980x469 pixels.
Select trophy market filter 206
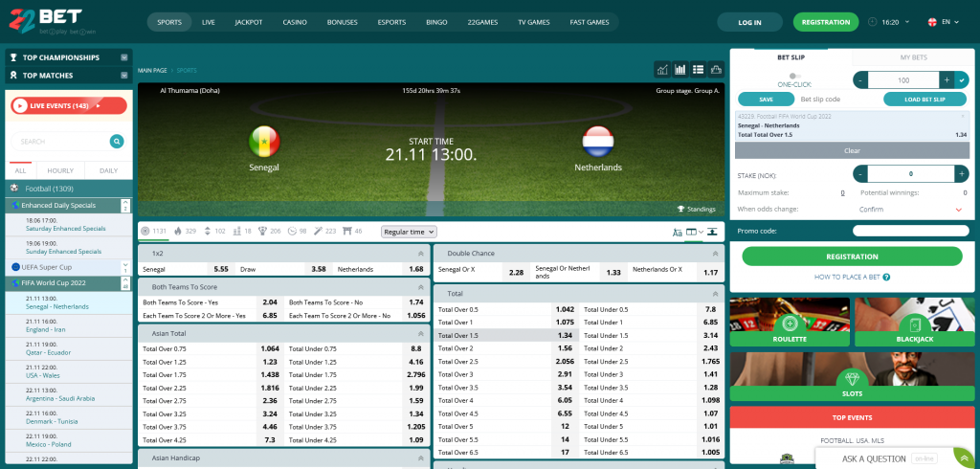(262, 232)
